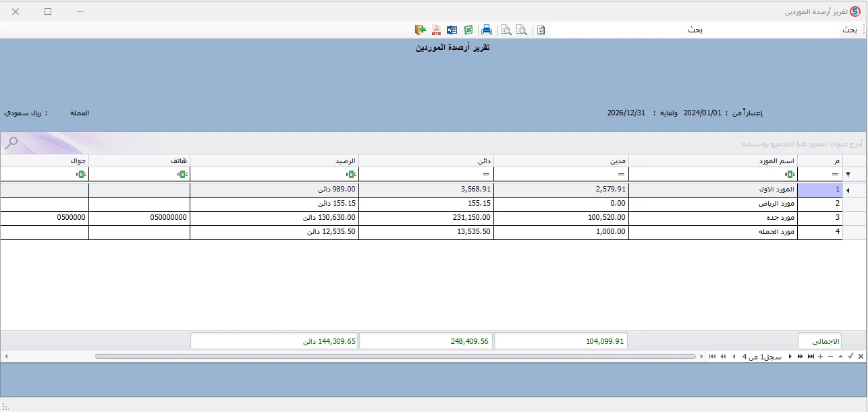Export report to PDF
Screen dimensions: 868x412
(x=437, y=30)
